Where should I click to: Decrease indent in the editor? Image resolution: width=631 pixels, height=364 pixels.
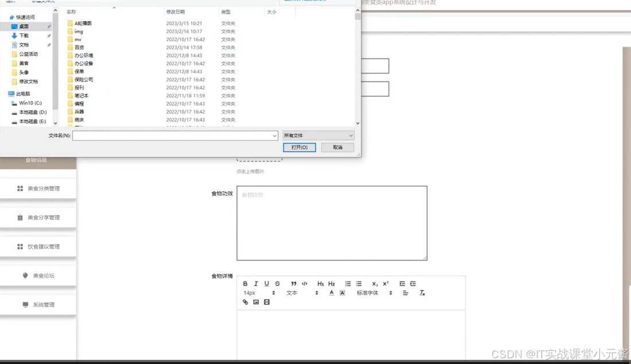click(402, 284)
